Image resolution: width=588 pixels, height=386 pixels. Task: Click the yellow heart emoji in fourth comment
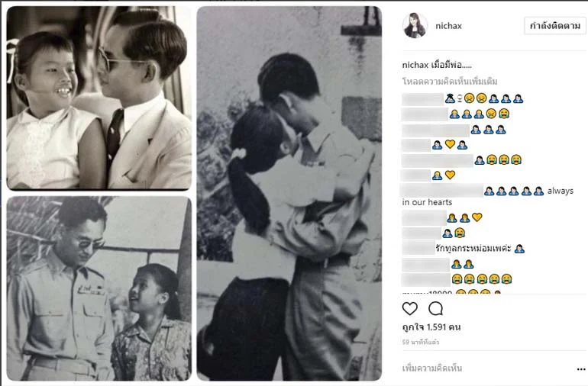[x=450, y=144]
